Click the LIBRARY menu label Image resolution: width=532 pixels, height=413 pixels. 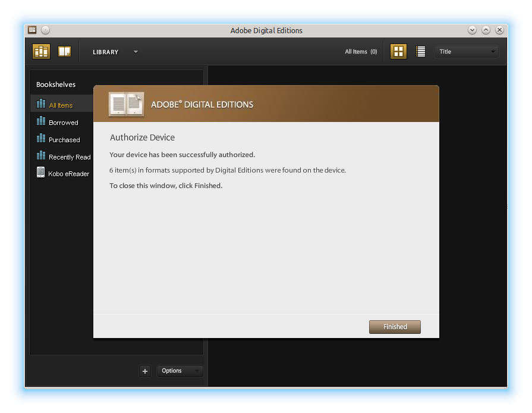[x=106, y=52]
